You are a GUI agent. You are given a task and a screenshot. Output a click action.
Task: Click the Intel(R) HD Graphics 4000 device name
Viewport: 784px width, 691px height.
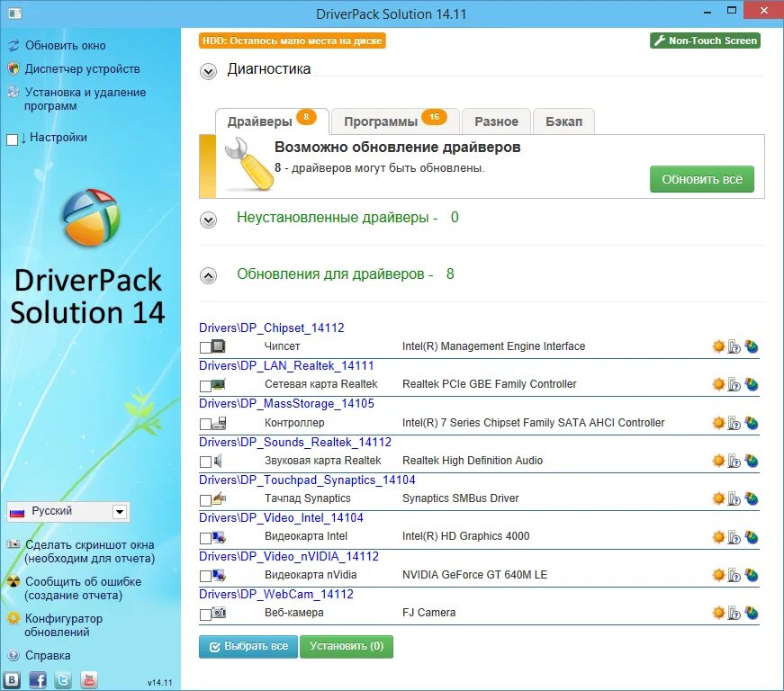coord(466,536)
